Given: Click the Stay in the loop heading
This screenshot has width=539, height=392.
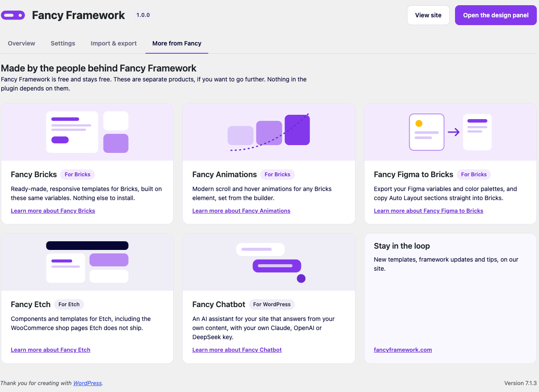Looking at the screenshot, I should tap(402, 246).
